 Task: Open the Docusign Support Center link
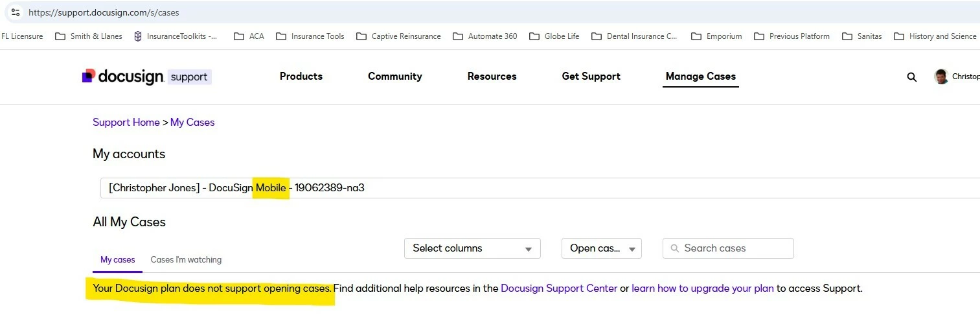559,289
